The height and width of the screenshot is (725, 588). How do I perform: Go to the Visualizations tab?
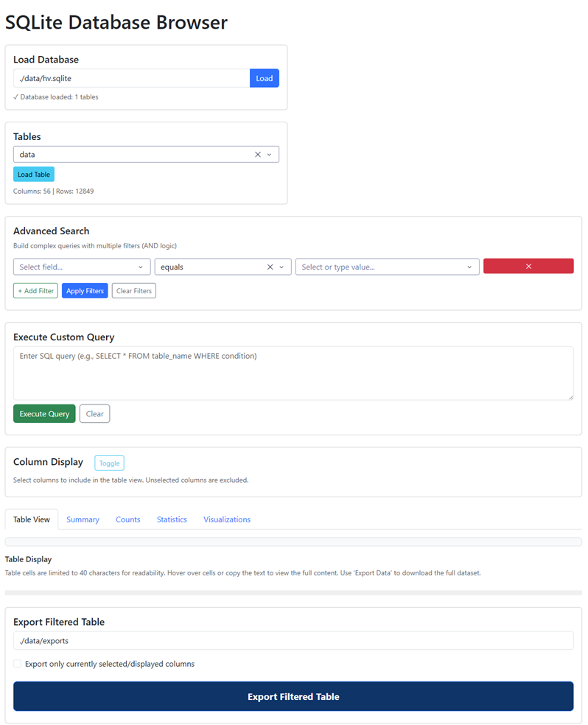pos(227,519)
